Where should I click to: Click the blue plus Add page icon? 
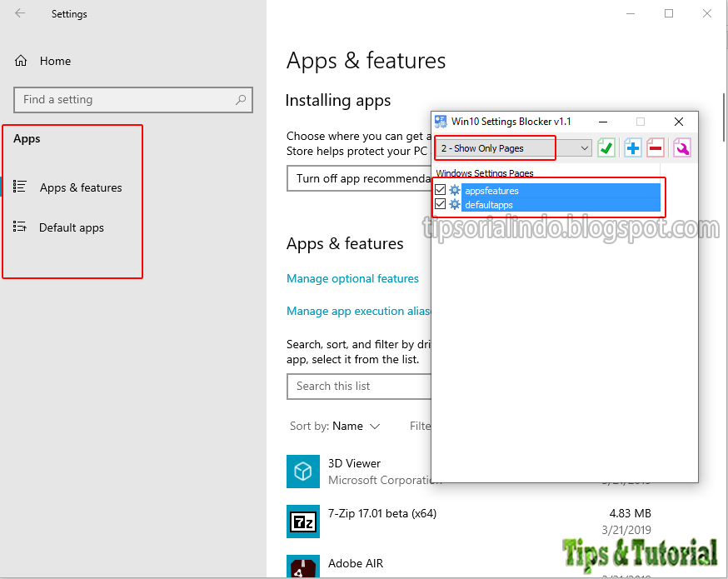pyautogui.click(x=632, y=148)
